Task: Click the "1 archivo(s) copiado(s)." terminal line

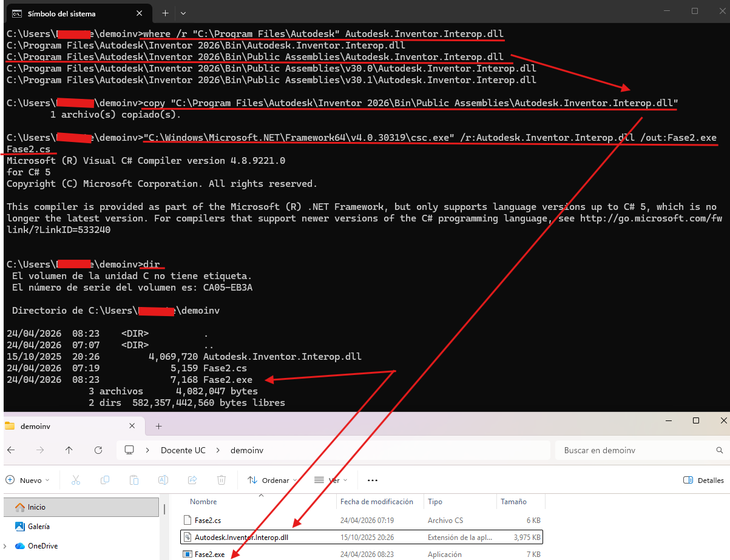Action: pyautogui.click(x=116, y=115)
